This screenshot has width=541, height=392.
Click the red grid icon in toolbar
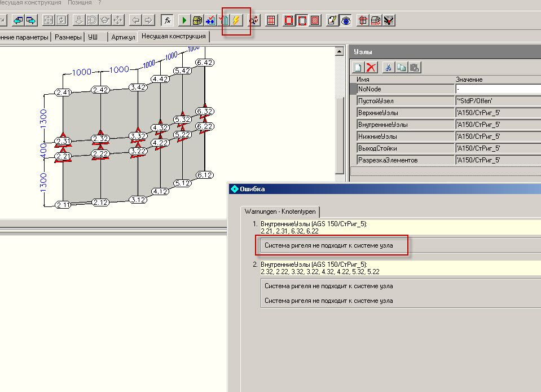click(271, 20)
